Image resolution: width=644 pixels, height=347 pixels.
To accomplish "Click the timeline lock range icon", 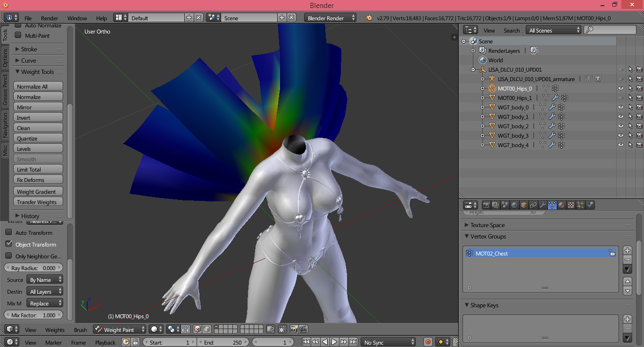I will [135, 342].
